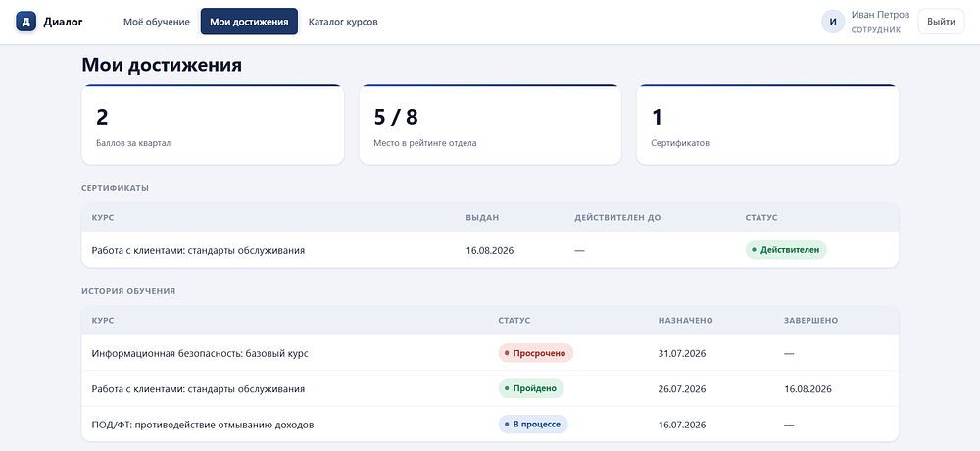
Task: Click the Диалог logo icon
Action: [x=26, y=22]
